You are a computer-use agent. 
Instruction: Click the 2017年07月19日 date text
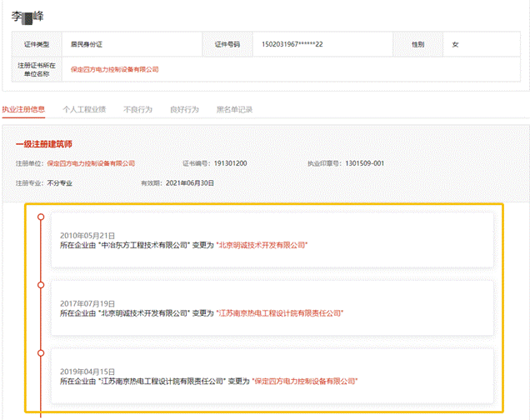(87, 304)
